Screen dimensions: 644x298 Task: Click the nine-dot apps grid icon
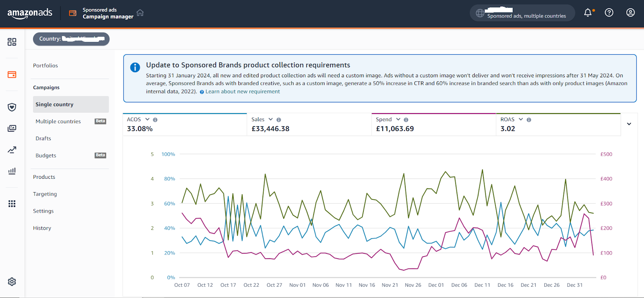[x=12, y=204]
